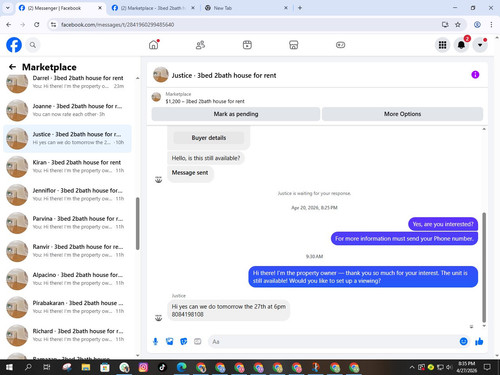Image resolution: width=500 pixels, height=375 pixels.
Task: Open Reels video icon in top nav
Action: point(247,45)
